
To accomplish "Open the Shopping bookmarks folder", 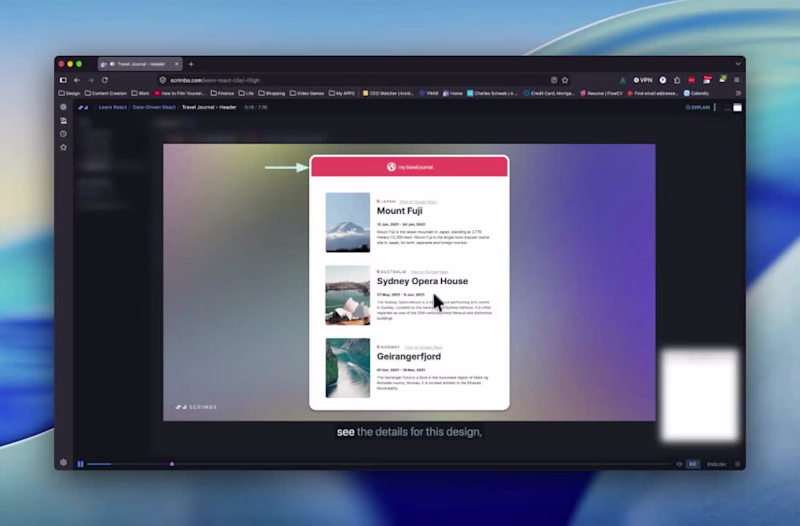I will (271, 93).
